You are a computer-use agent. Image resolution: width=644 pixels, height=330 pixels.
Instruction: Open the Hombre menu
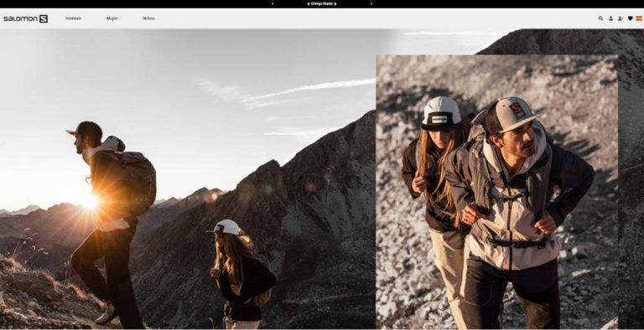pos(73,18)
